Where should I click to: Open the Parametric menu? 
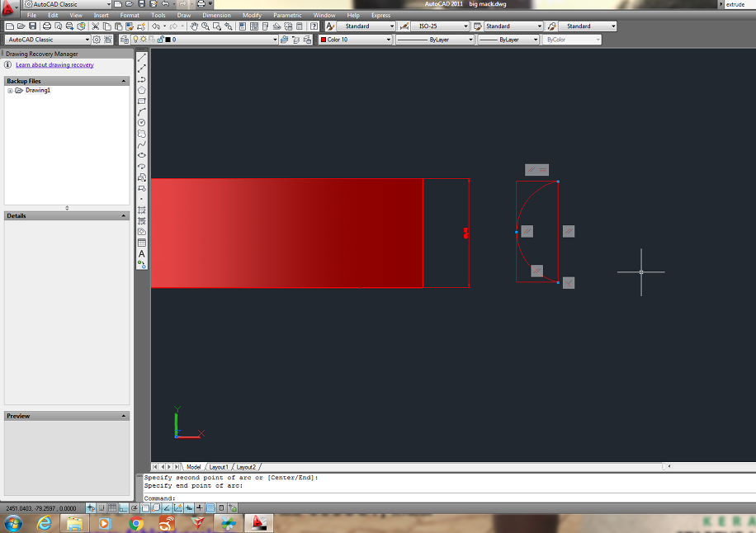click(287, 15)
